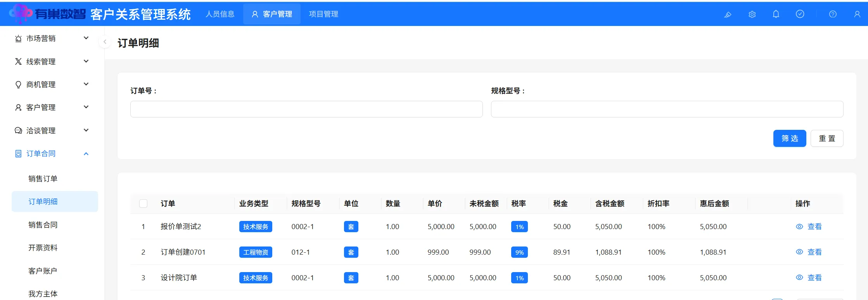Click the 线索管理 X icon

(18, 61)
